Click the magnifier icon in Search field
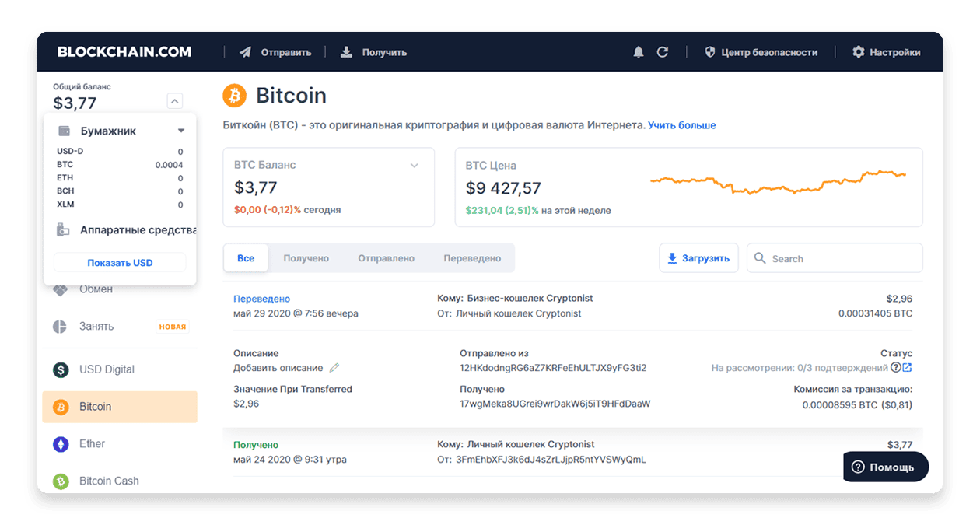 760,258
